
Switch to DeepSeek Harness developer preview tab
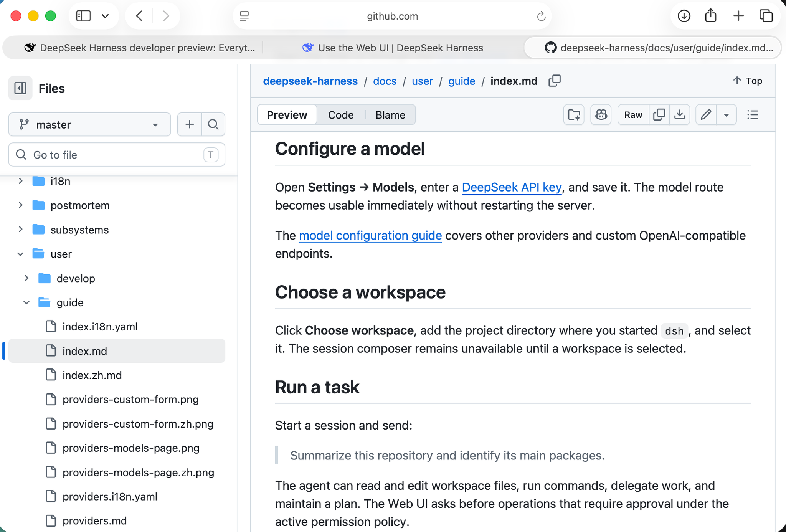tap(140, 48)
